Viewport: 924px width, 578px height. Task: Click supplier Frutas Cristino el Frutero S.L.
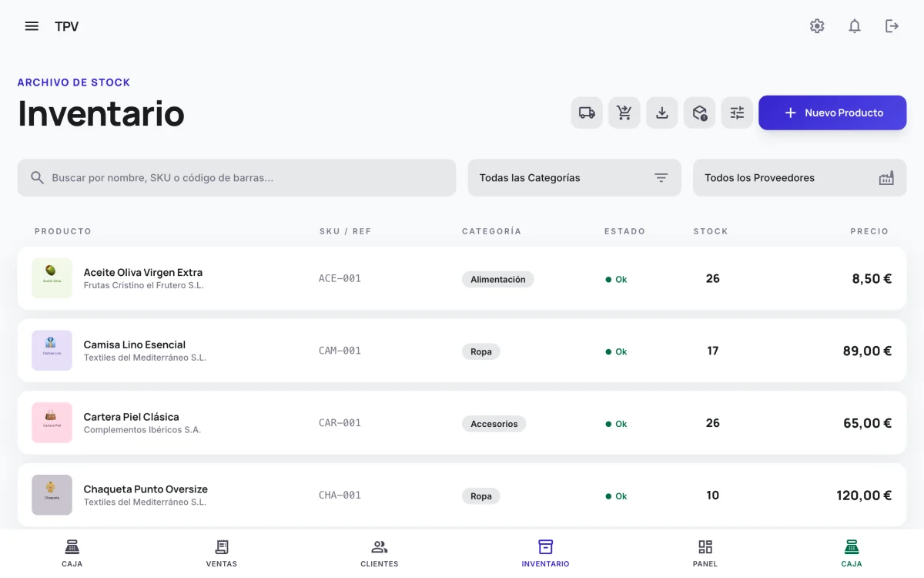click(144, 285)
